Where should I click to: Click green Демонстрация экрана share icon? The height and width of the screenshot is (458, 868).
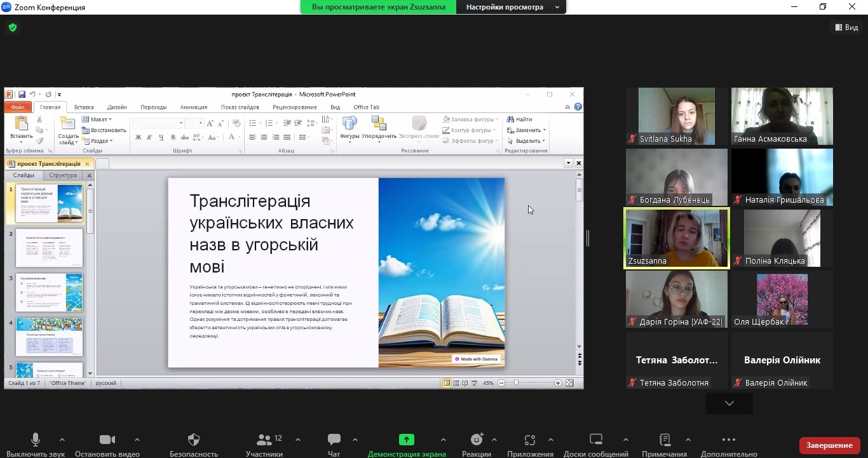coord(407,440)
